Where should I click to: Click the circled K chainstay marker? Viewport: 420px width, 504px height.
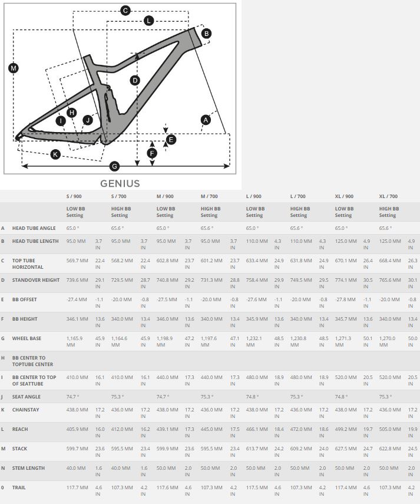(55, 154)
